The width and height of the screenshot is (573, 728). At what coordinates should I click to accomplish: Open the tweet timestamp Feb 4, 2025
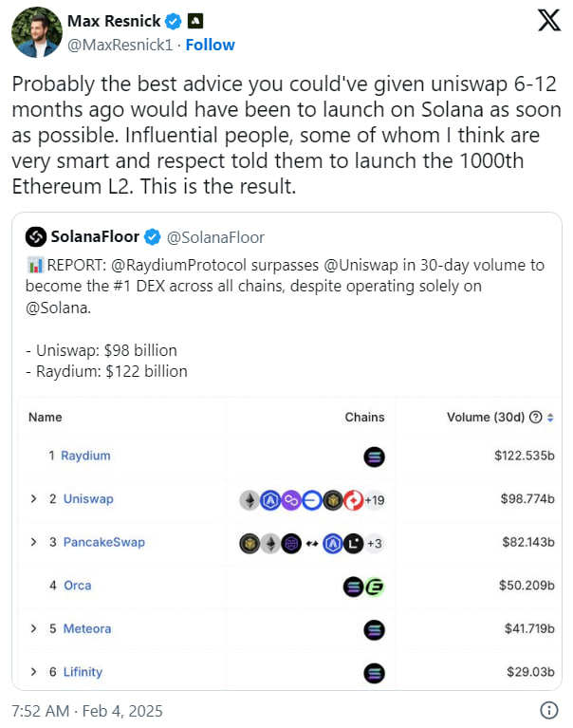coord(89,710)
